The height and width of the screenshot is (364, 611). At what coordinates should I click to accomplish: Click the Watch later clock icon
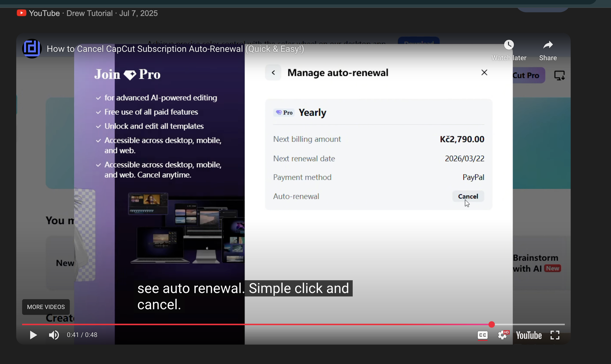click(509, 45)
